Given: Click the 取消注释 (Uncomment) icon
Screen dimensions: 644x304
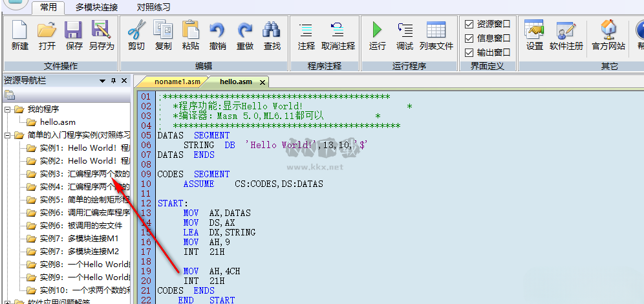Looking at the screenshot, I should pos(338,30).
